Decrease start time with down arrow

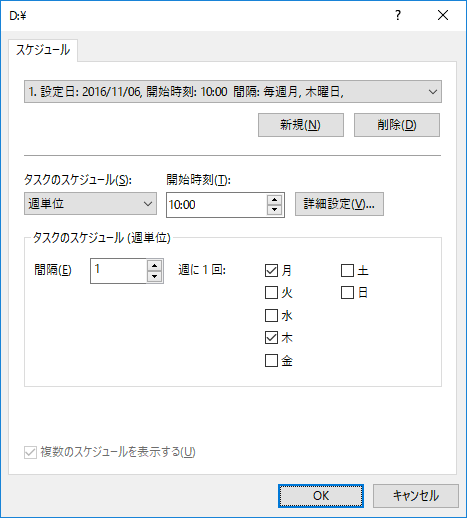click(274, 210)
